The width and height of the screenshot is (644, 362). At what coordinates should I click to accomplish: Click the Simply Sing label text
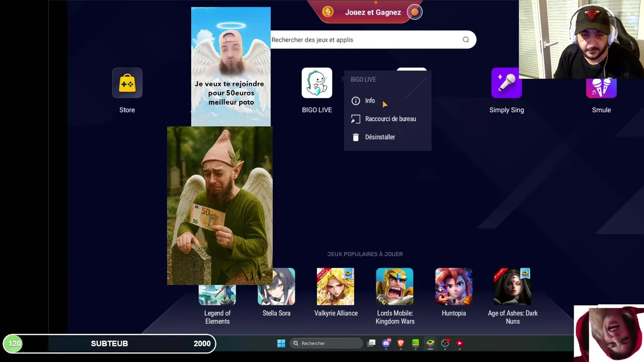[507, 110]
